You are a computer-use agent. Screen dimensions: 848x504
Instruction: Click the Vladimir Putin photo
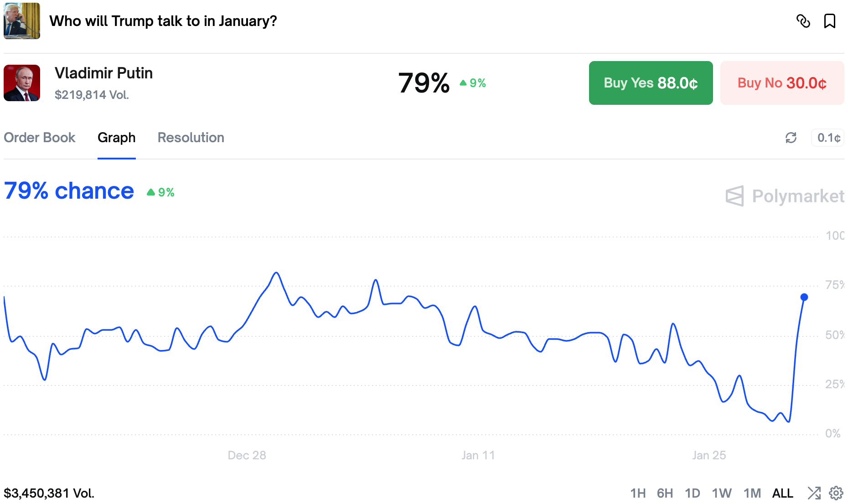22,83
